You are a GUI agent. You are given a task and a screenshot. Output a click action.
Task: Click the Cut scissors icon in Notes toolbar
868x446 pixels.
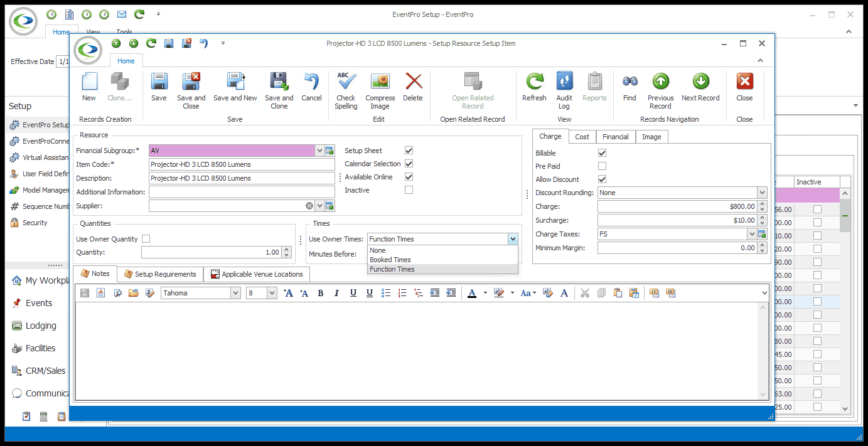pyautogui.click(x=585, y=293)
